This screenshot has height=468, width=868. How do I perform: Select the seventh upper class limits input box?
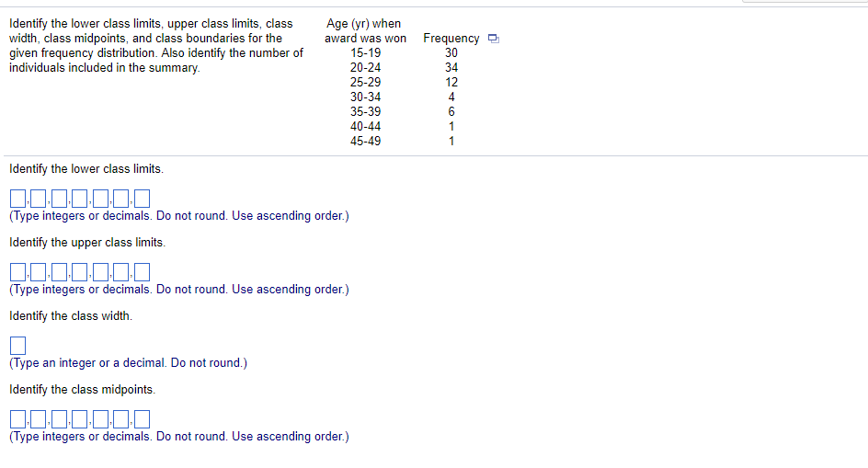pyautogui.click(x=143, y=272)
